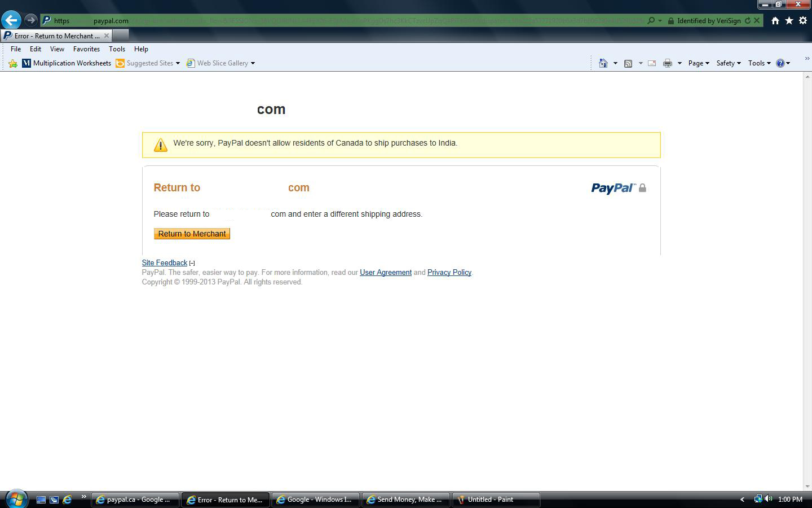This screenshot has width=812, height=508.
Task: Open a new blank tab
Action: (x=121, y=36)
